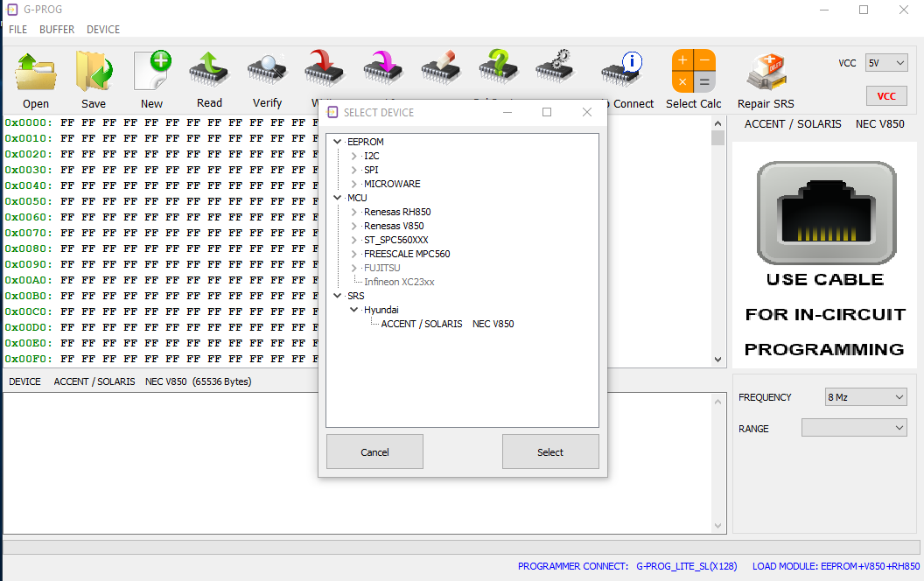Expand the MICROWARE tree node
Screen dimensions: 924x581
[353, 184]
